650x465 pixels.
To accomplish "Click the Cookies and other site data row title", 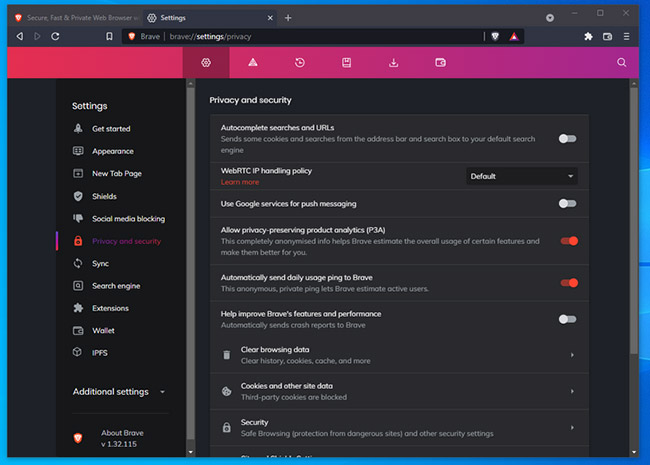I will (x=286, y=386).
